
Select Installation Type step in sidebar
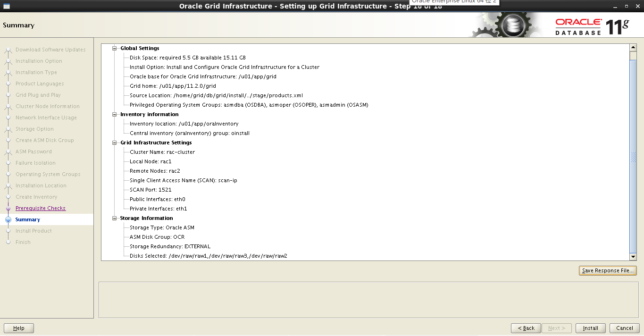[36, 72]
